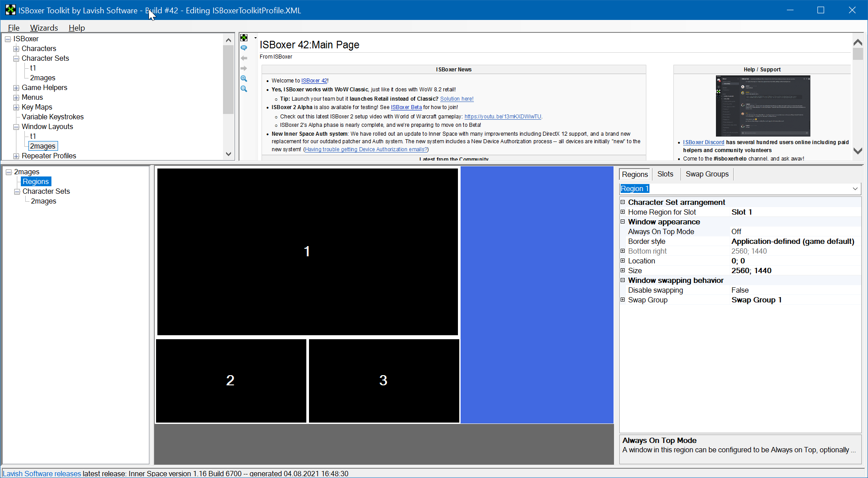This screenshot has height=478, width=868.
Task: Zoom out the help browser page
Action: pyautogui.click(x=244, y=89)
